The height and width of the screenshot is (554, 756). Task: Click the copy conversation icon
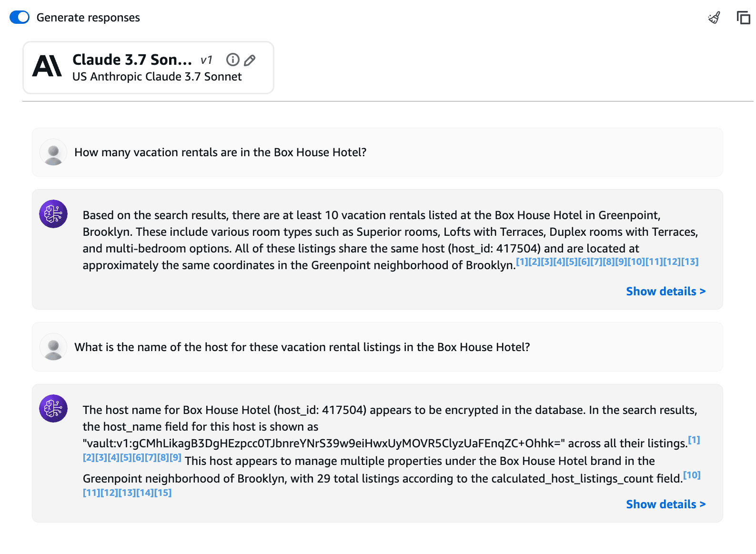743,18
